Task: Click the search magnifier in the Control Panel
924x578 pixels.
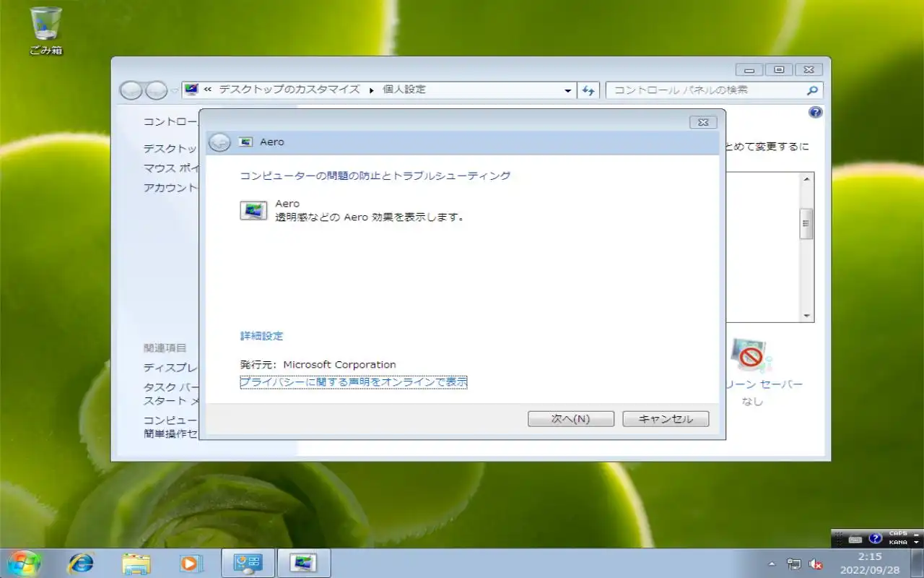Action: click(812, 90)
